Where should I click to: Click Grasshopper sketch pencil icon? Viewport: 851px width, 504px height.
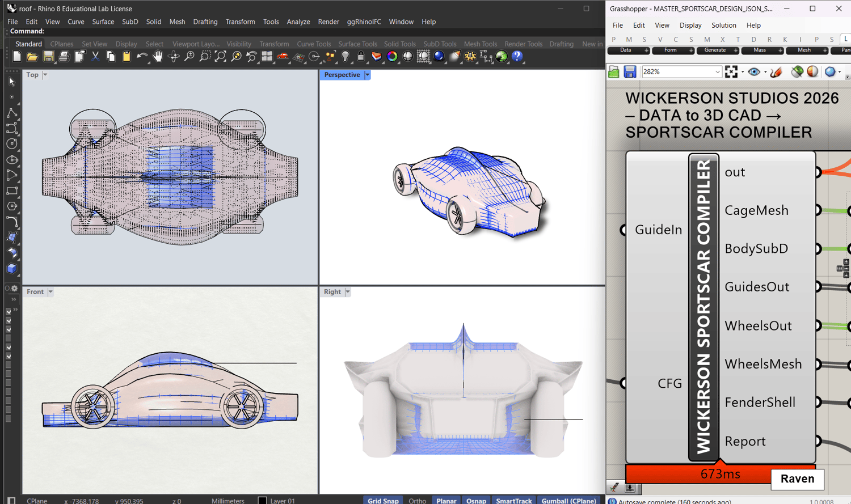pos(777,72)
